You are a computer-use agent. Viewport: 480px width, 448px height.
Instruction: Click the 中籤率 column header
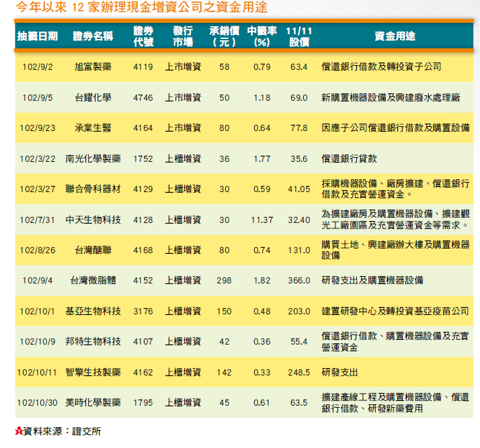pyautogui.click(x=262, y=36)
